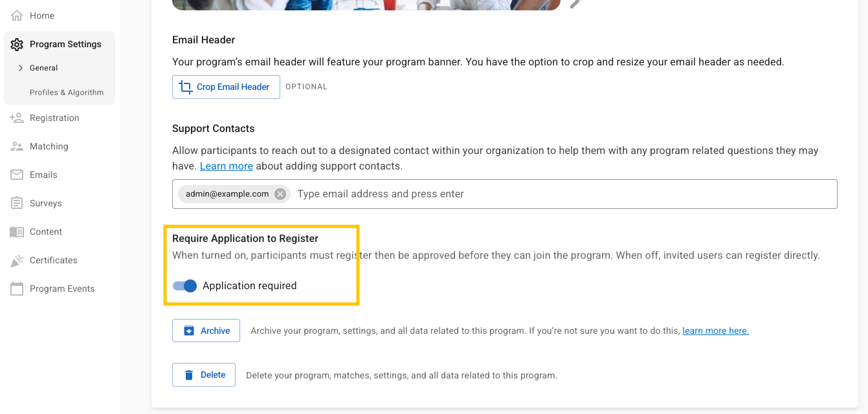Click the Emails envelope icon
Viewport: 868px width, 414px height.
pos(17,175)
